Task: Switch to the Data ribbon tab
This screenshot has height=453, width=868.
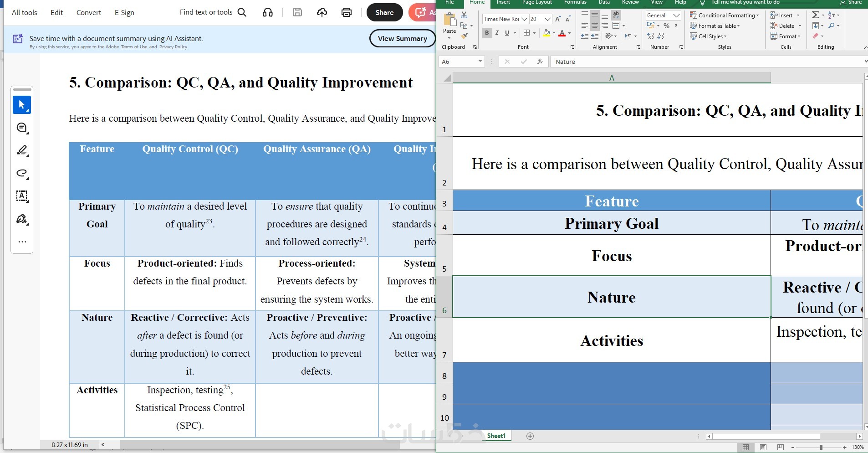Action: click(x=604, y=2)
